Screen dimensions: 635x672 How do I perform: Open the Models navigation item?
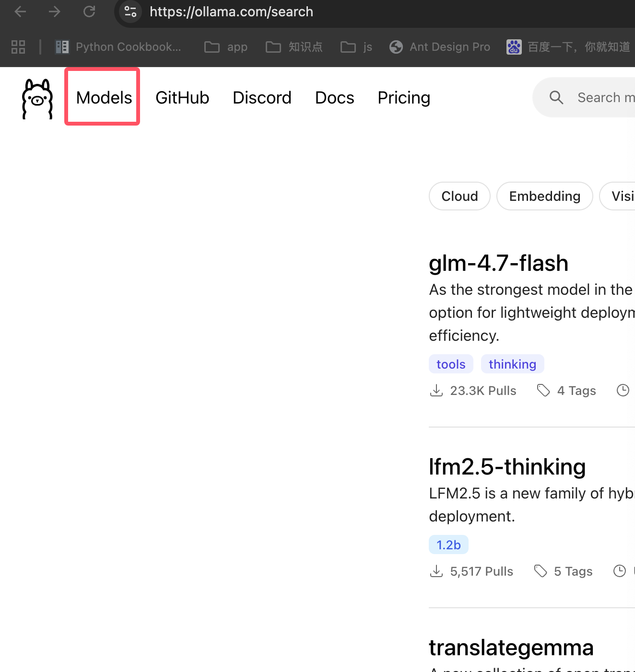point(104,98)
